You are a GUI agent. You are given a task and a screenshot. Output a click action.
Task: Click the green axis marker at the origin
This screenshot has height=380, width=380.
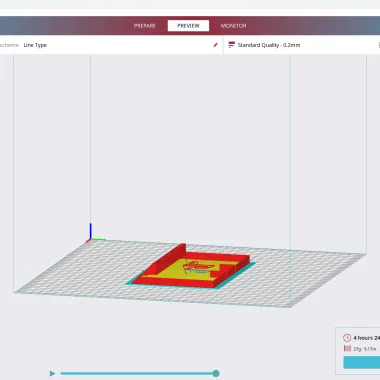(99, 239)
